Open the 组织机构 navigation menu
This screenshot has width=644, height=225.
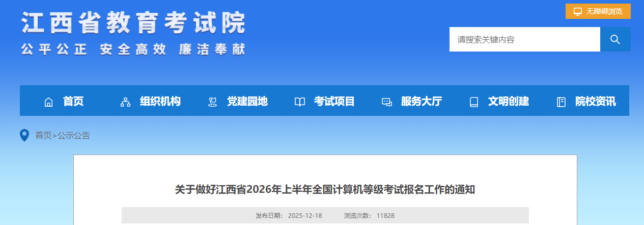(x=160, y=102)
